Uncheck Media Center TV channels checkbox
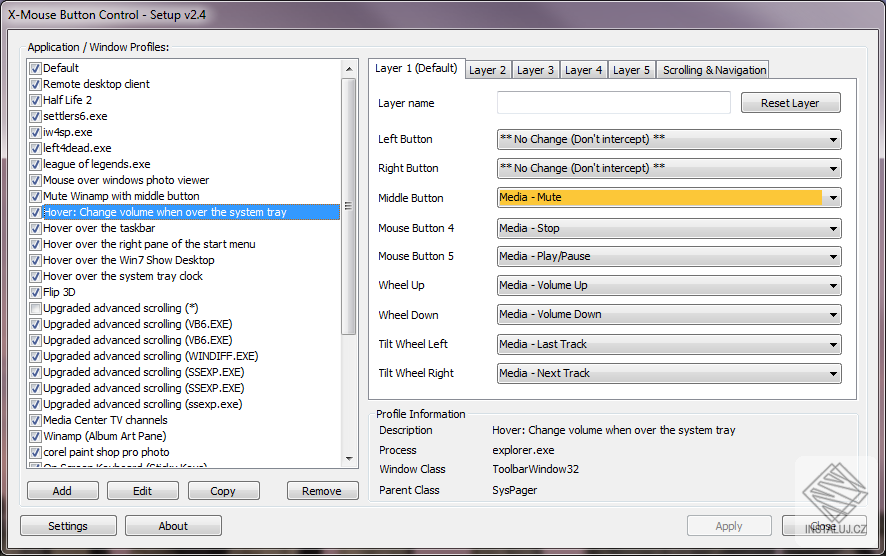The image size is (886, 556). coord(36,420)
